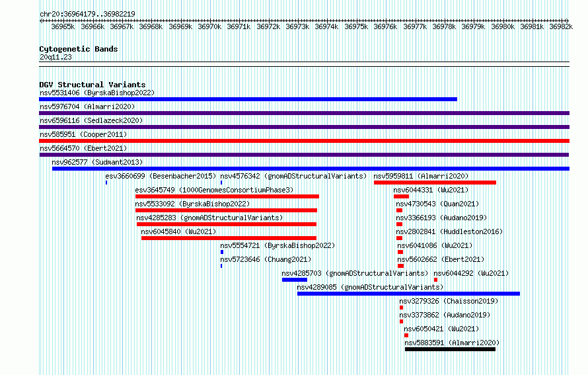Image resolution: width=588 pixels, height=375 pixels.
Task: Open nsv5533092 (ByrskaBishop2022) label
Action: pos(192,204)
